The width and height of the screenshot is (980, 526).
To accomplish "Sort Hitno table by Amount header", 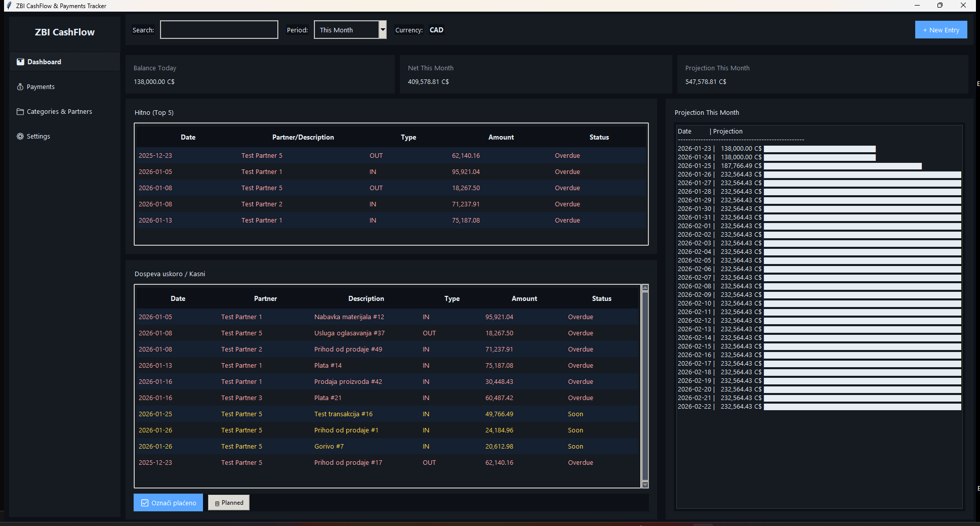I will [x=501, y=137].
